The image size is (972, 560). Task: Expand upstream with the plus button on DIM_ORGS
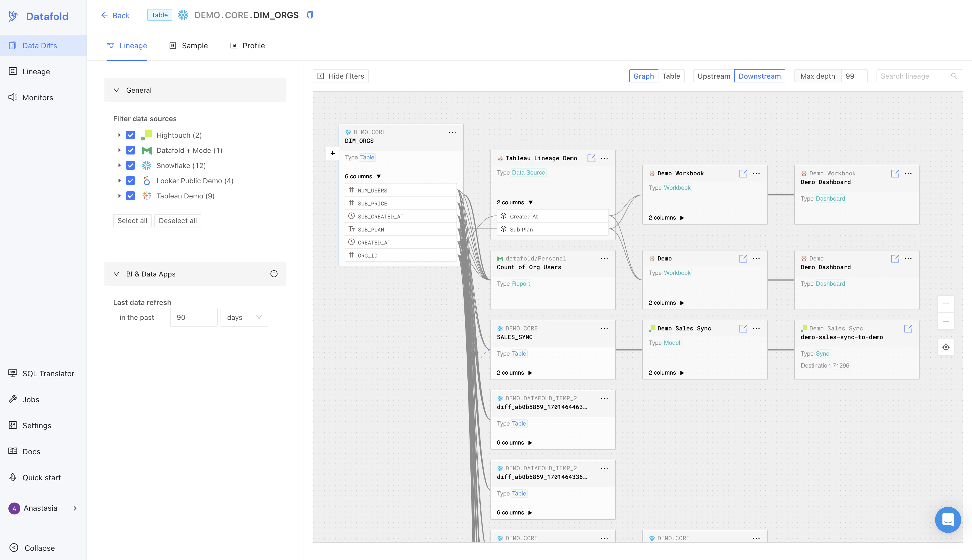click(333, 153)
